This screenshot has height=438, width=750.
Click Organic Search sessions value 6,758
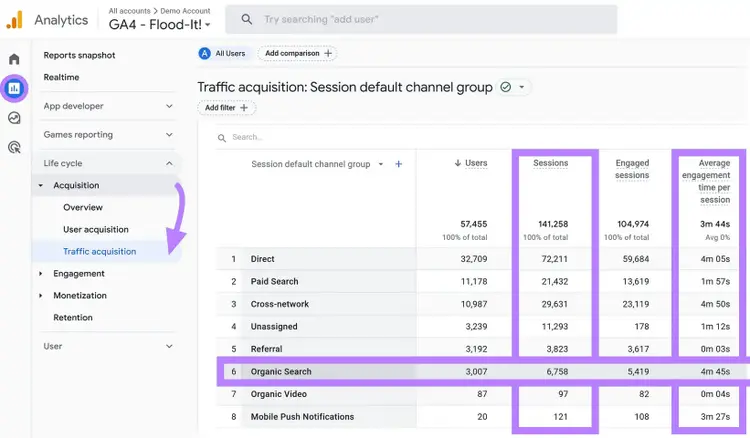(557, 372)
